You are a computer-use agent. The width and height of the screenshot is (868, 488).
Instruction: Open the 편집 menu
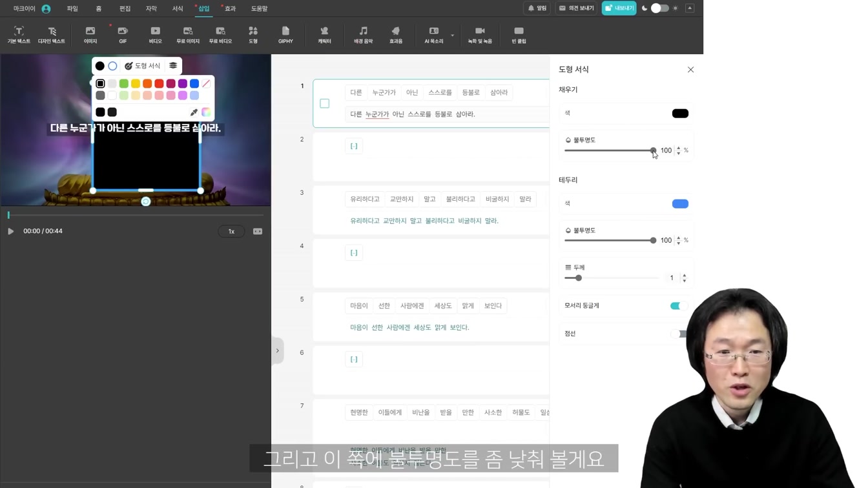click(125, 8)
